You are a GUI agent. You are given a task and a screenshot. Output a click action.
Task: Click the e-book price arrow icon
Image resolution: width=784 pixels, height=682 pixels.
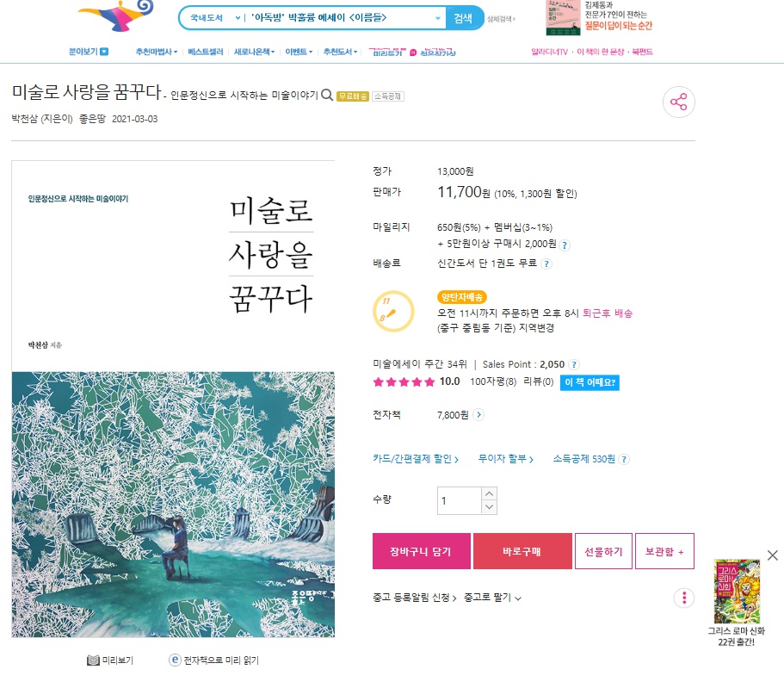(x=478, y=415)
